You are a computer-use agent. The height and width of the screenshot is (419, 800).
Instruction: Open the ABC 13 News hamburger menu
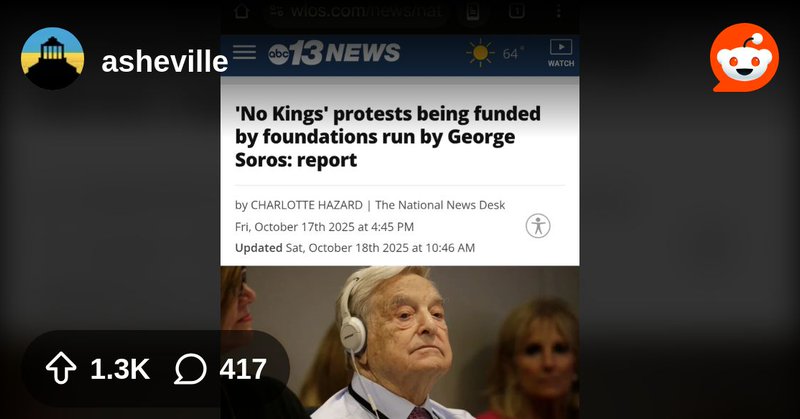click(244, 52)
